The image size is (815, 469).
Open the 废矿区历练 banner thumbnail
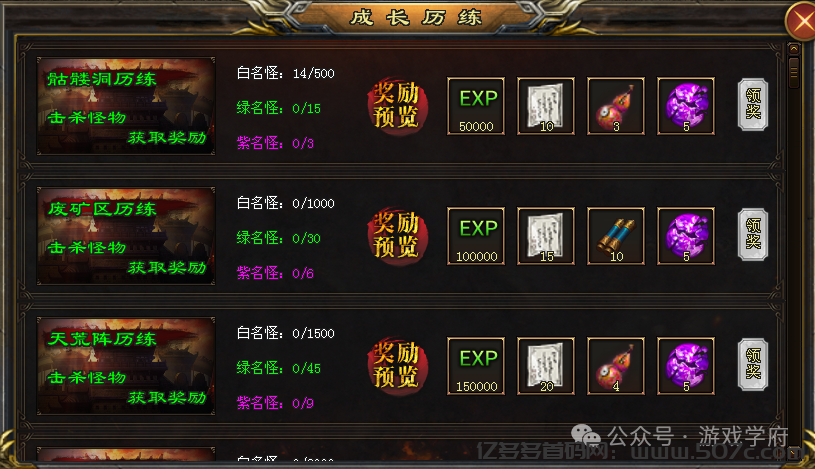pos(126,236)
